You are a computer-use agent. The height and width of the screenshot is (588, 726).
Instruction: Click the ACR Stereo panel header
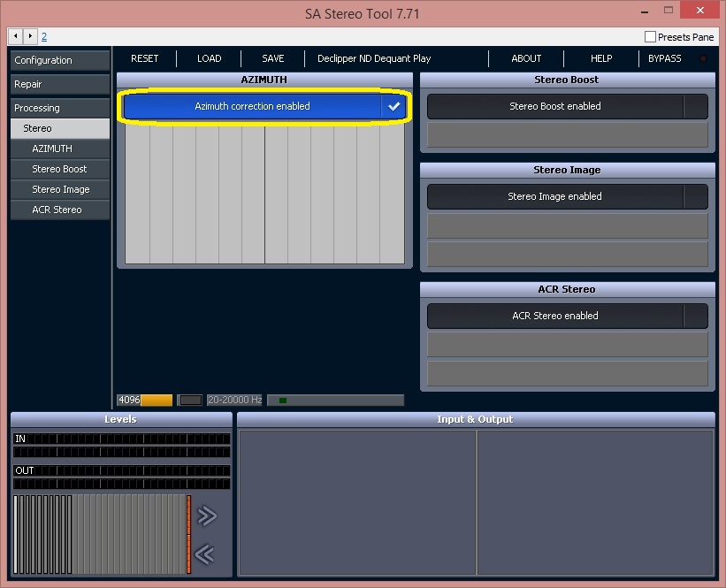click(x=567, y=289)
